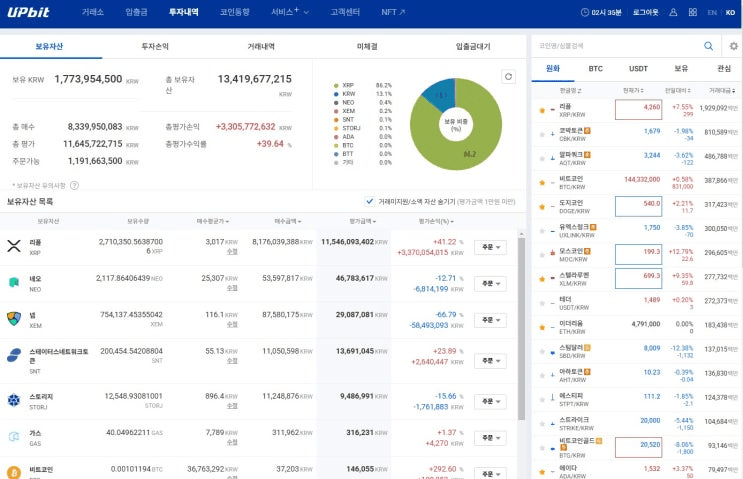The width and height of the screenshot is (743, 479).
Task: Open 주문 dropdown for 네오
Action: coord(490,283)
